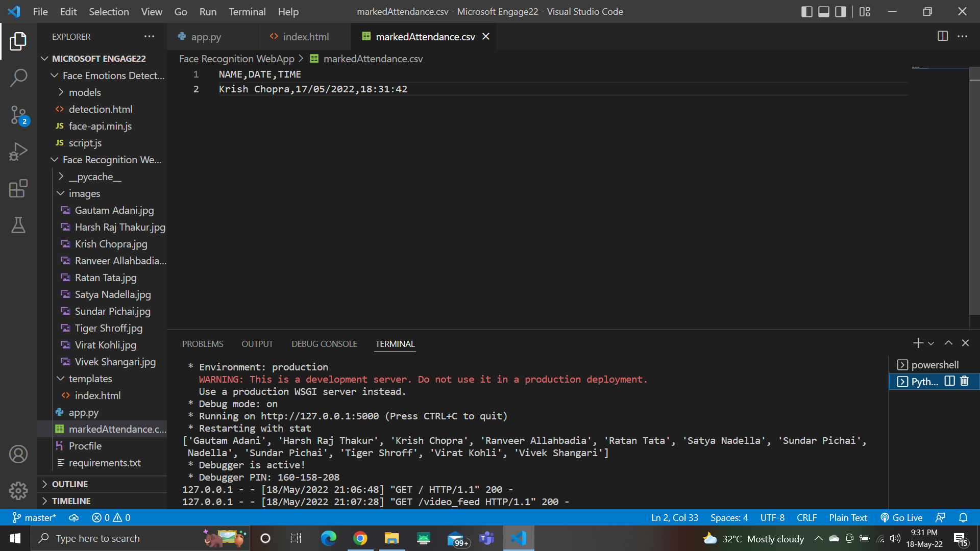Open the Search view in activity bar
Screen dimensions: 980x551
point(18,78)
